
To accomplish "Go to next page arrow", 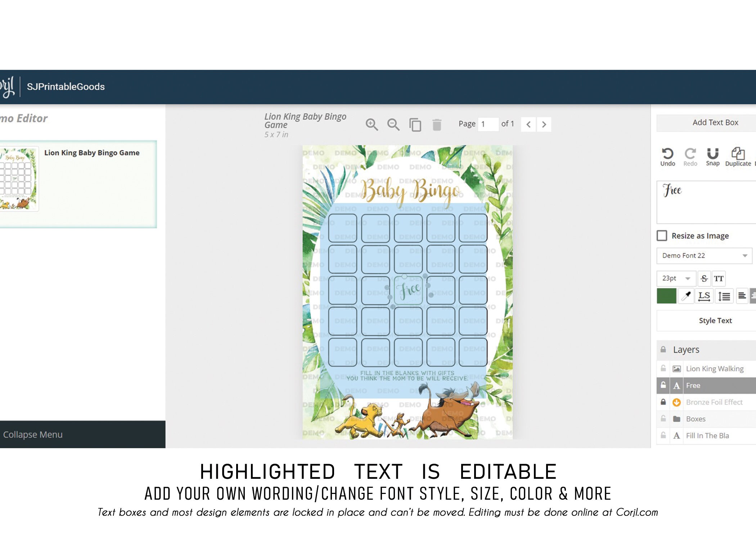I will coord(544,125).
